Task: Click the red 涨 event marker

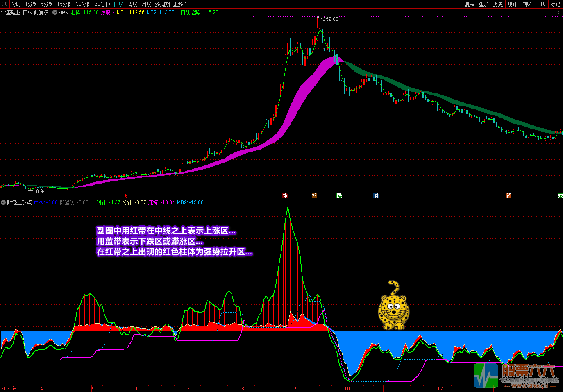Action: (x=285, y=196)
